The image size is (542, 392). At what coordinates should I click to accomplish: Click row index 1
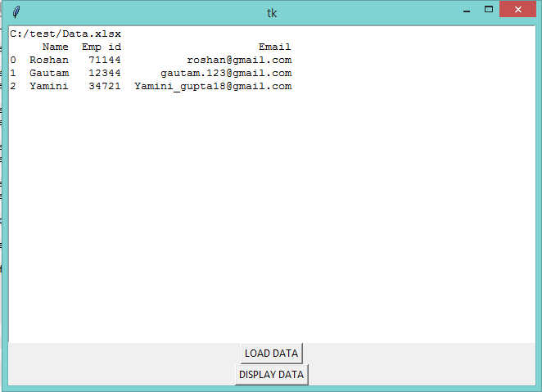tap(13, 73)
